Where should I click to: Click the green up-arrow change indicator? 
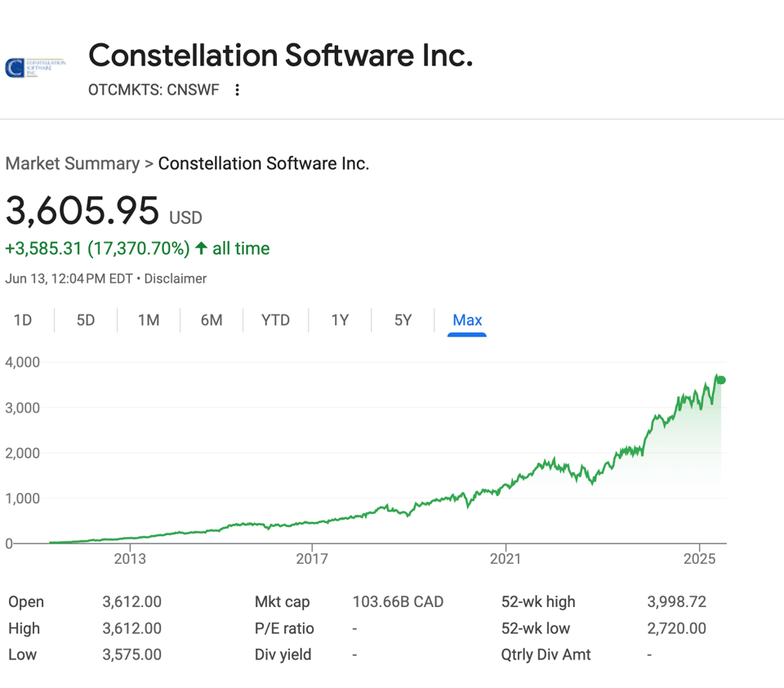(201, 248)
